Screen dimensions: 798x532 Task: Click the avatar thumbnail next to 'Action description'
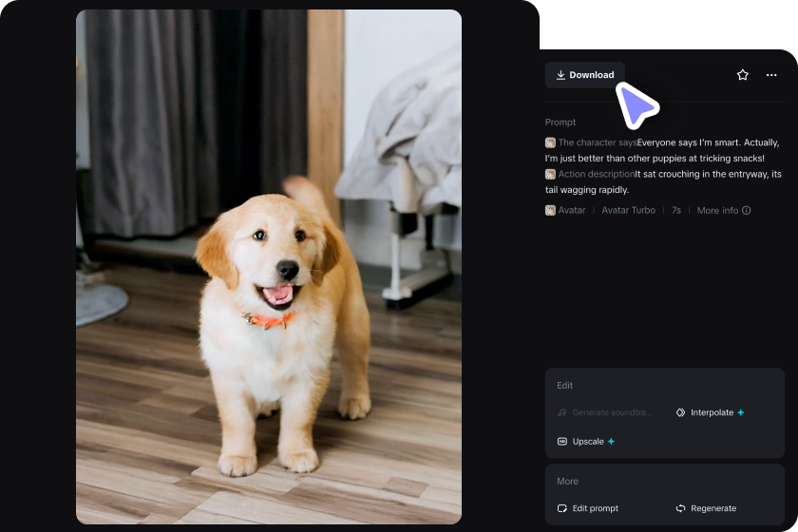550,174
